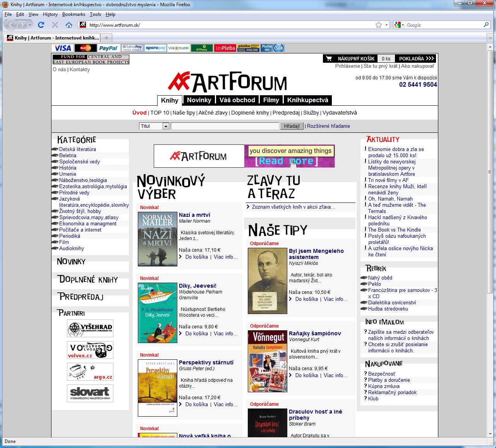The height and width of the screenshot is (448, 496).
Task: Click the Raňajky šampiónov book cover
Action: (268, 361)
